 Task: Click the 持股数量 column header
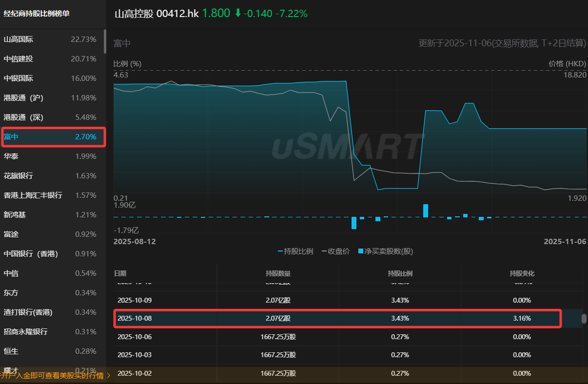click(x=278, y=274)
